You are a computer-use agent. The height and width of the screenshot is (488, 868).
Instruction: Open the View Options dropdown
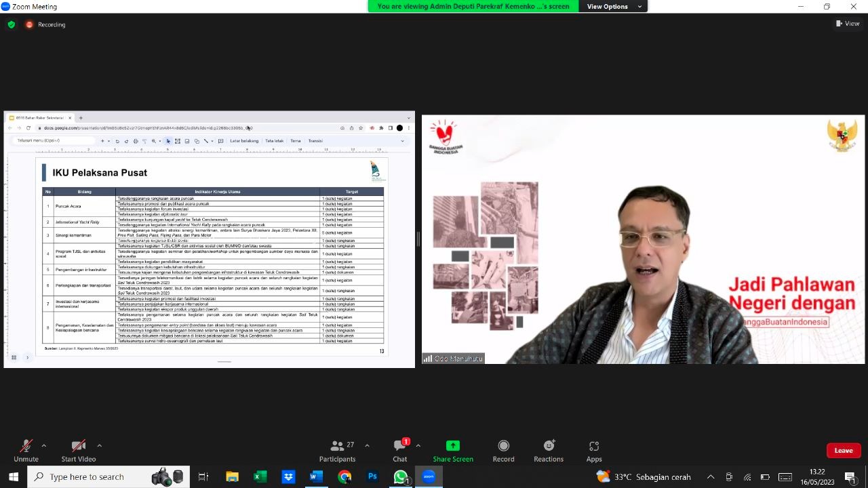pos(612,7)
